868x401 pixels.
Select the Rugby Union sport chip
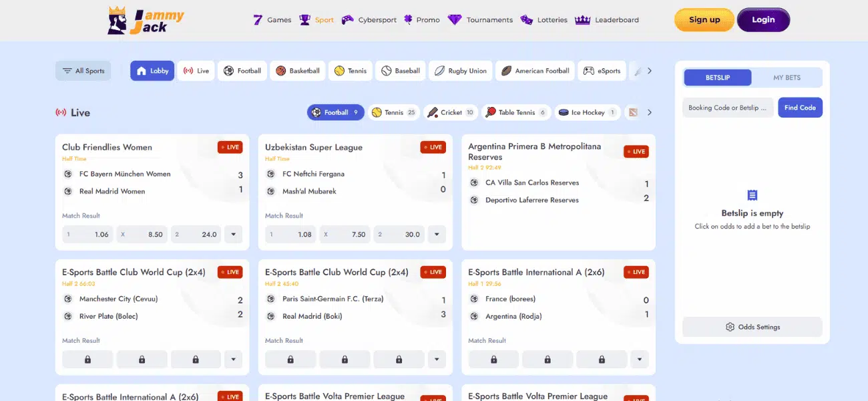click(461, 71)
